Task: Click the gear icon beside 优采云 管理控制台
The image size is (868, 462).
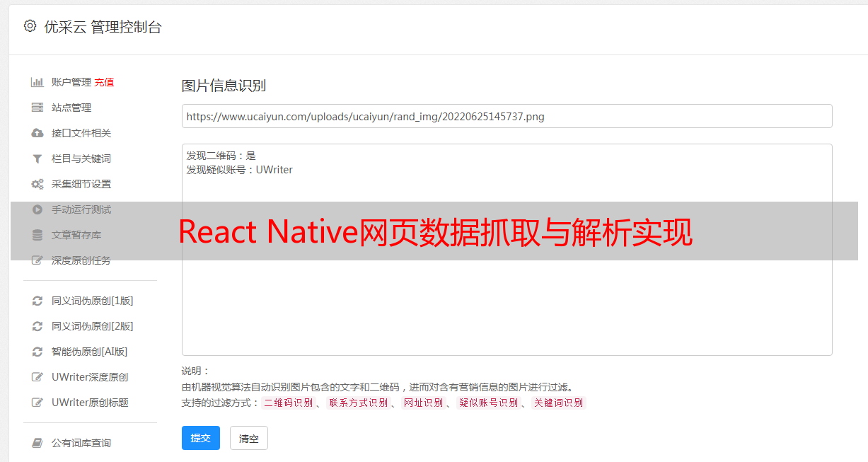Action: click(30, 26)
